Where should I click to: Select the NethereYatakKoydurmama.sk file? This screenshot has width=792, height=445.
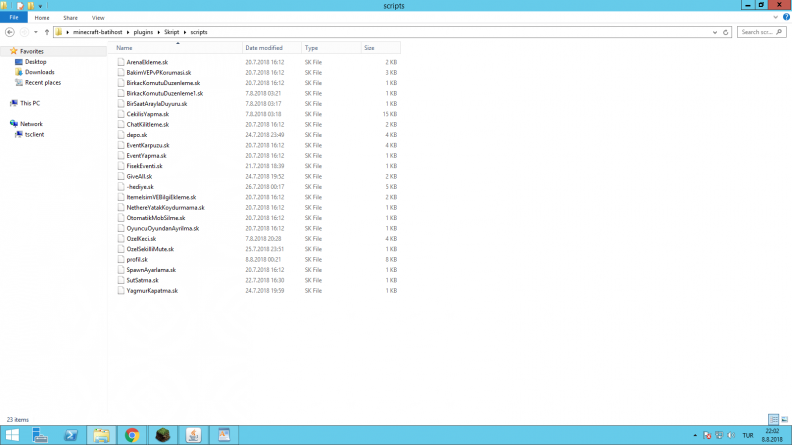(x=165, y=208)
